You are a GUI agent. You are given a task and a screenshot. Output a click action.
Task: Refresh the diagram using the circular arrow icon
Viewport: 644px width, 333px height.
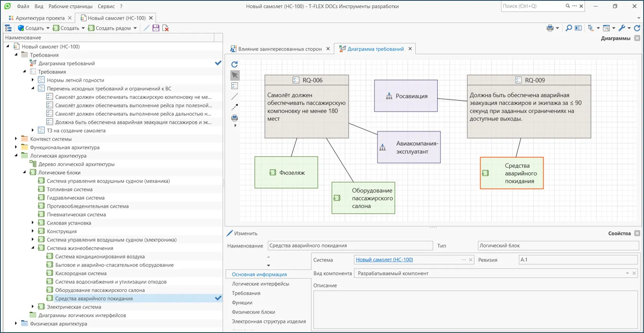[235, 64]
